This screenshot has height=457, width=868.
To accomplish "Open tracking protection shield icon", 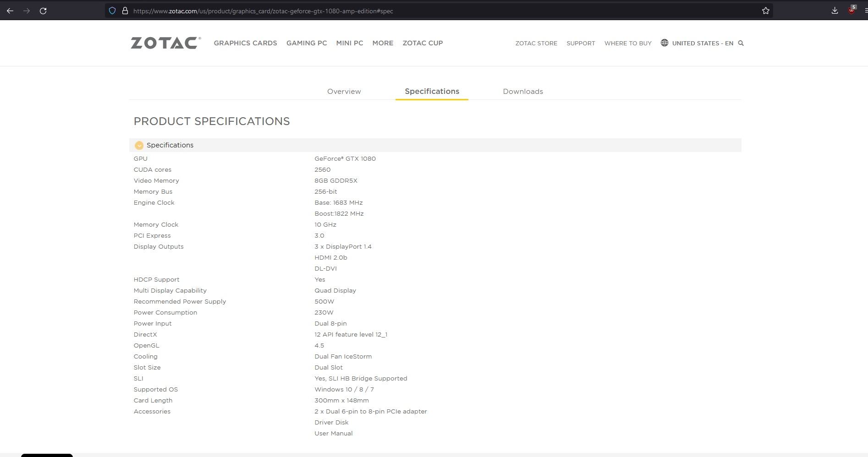I will (112, 11).
